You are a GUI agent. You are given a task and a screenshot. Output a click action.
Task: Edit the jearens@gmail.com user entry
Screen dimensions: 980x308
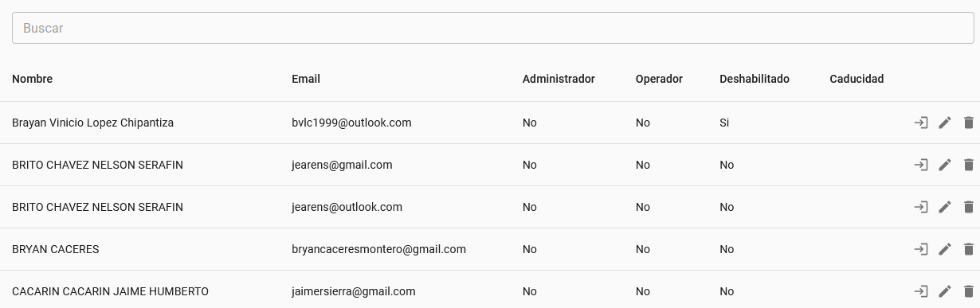tap(945, 165)
